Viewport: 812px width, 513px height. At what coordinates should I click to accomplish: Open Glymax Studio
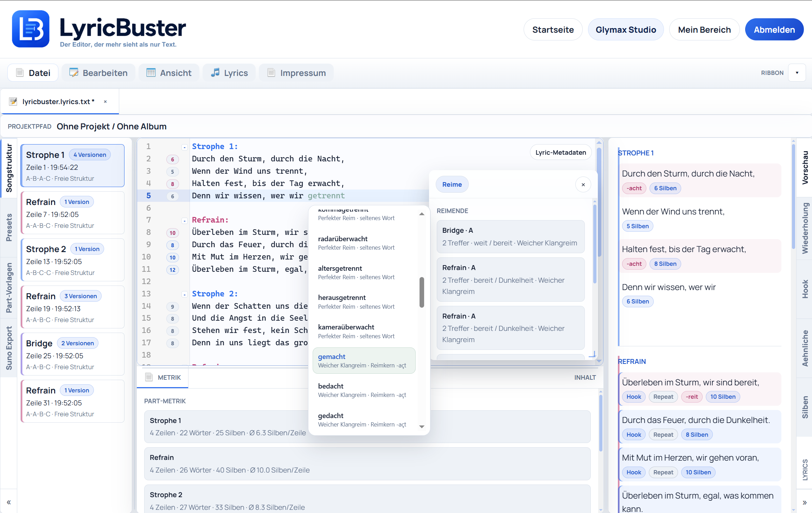tap(626, 30)
